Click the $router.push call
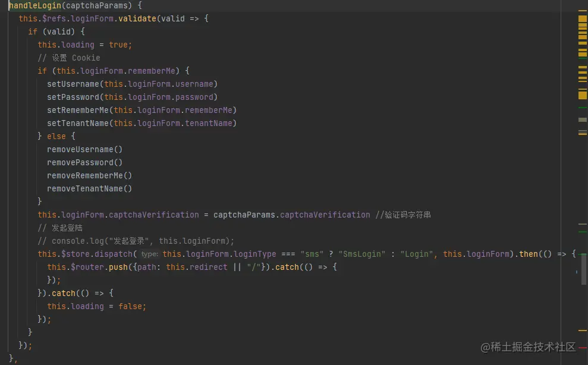This screenshot has height=365, width=588. (99, 268)
